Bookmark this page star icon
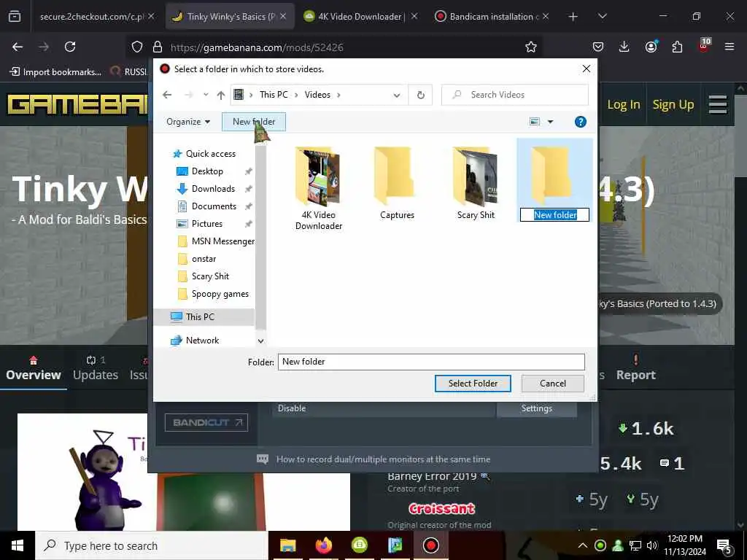This screenshot has height=560, width=747. click(x=531, y=47)
